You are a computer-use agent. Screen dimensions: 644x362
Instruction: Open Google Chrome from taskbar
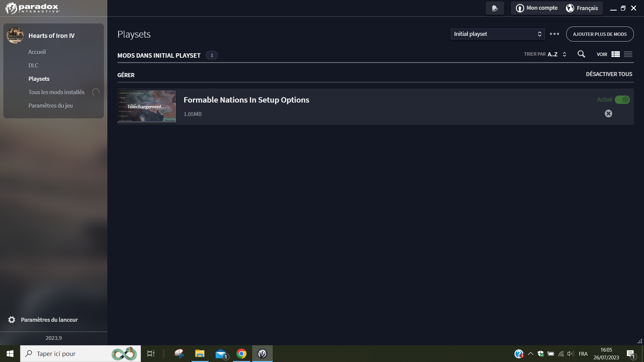point(241,354)
